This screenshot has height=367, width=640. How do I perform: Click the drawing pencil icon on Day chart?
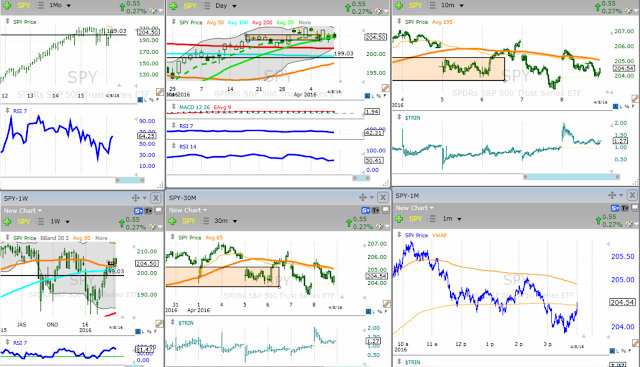pos(385,88)
